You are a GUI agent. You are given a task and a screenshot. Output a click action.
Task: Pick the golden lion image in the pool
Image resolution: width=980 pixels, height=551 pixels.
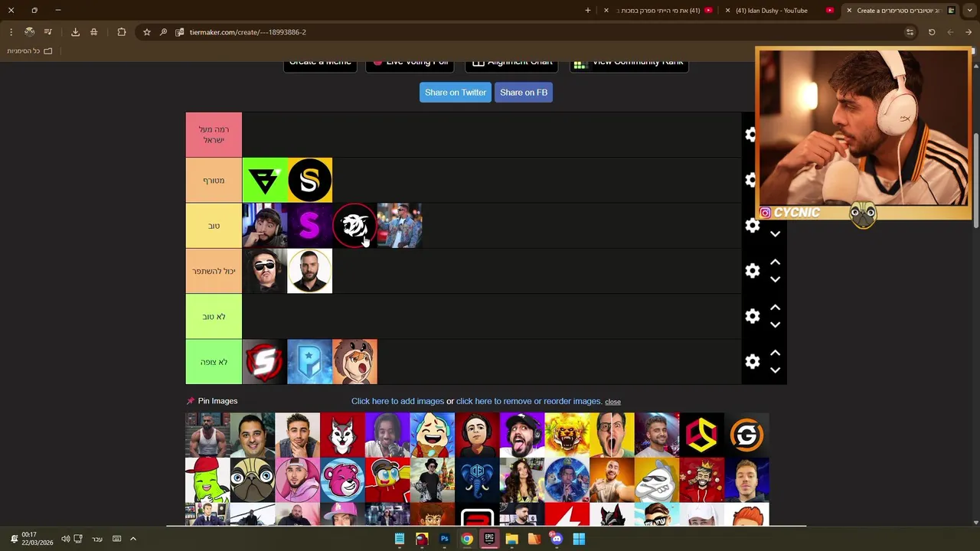point(567,435)
